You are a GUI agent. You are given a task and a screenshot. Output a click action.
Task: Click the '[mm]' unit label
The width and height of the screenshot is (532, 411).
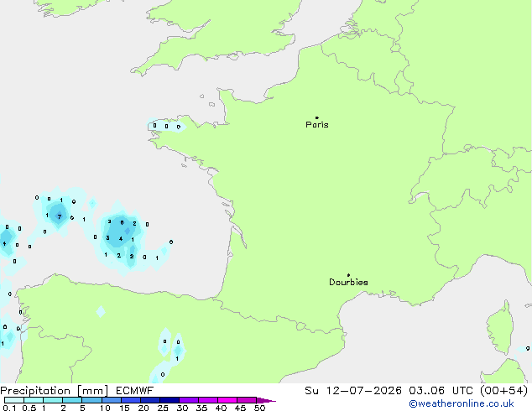[x=93, y=391]
